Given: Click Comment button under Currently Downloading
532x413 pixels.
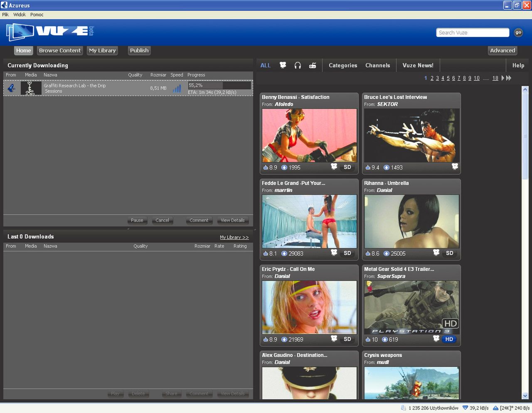Looking at the screenshot, I should [199, 220].
